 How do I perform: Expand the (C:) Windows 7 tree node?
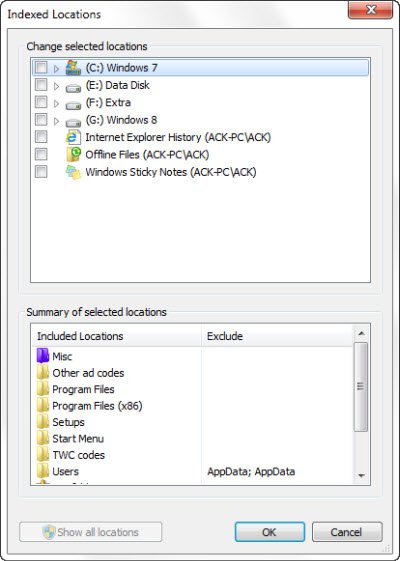56,69
